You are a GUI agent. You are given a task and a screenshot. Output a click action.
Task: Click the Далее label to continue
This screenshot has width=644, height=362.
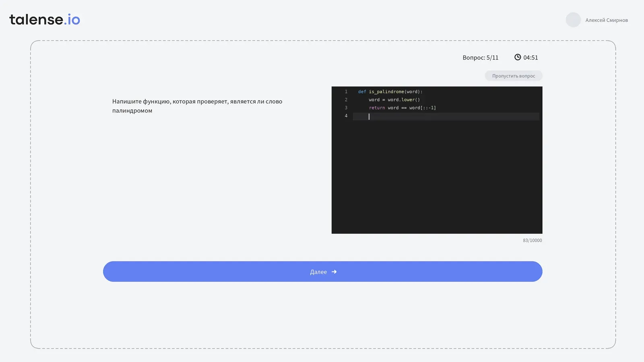tap(318, 272)
